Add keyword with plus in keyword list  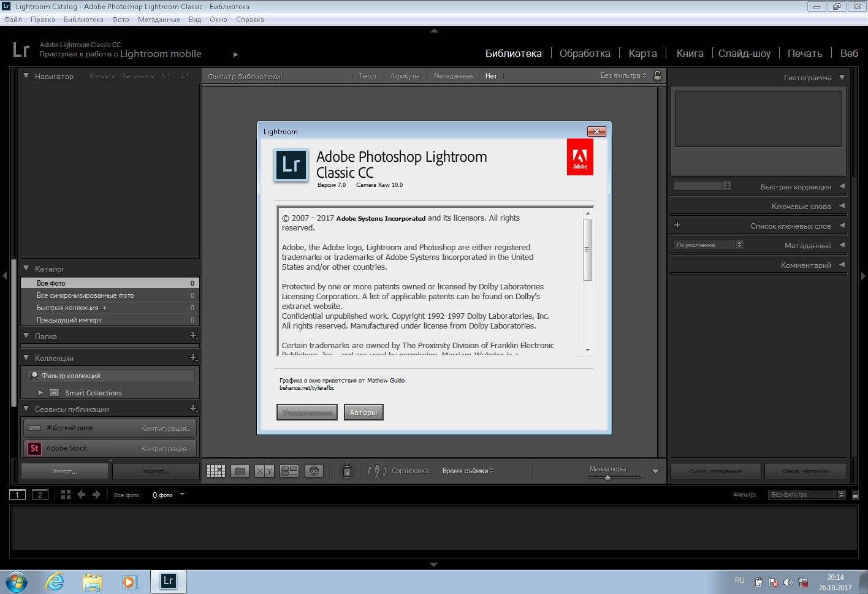(x=677, y=226)
